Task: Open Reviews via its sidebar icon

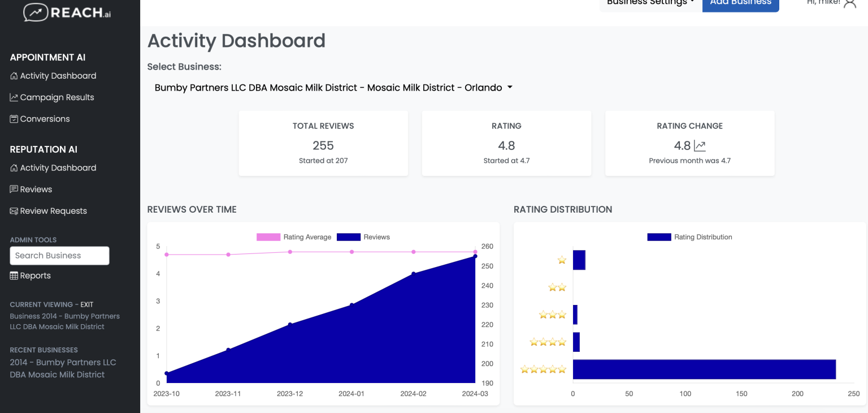Action: 13,189
